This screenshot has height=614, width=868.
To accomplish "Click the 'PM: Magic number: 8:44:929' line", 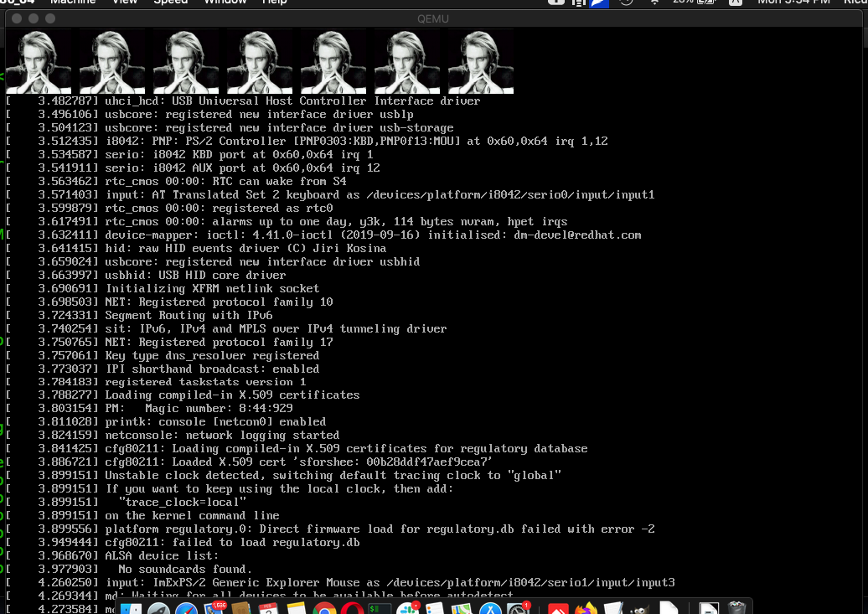I will [x=149, y=408].
